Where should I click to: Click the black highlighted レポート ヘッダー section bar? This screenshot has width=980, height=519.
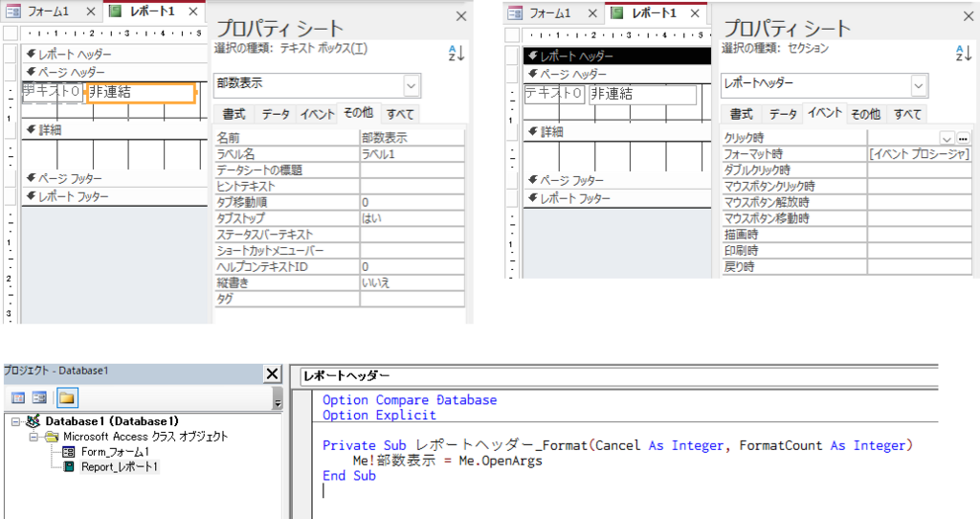pyautogui.click(x=616, y=56)
